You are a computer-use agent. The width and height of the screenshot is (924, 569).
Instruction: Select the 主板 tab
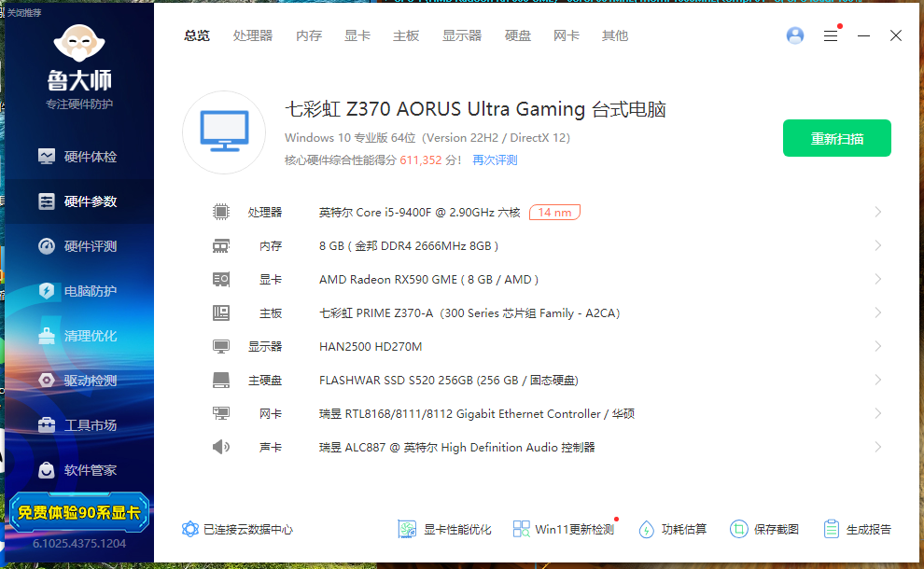406,35
